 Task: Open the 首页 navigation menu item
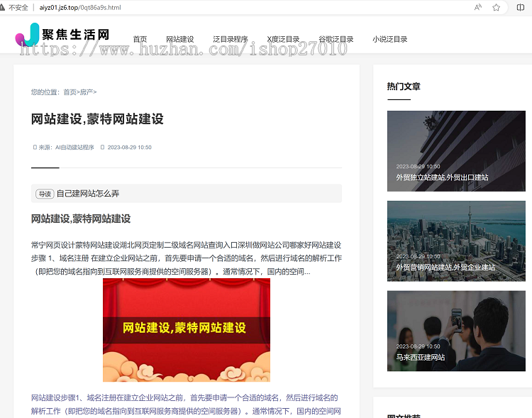point(140,40)
